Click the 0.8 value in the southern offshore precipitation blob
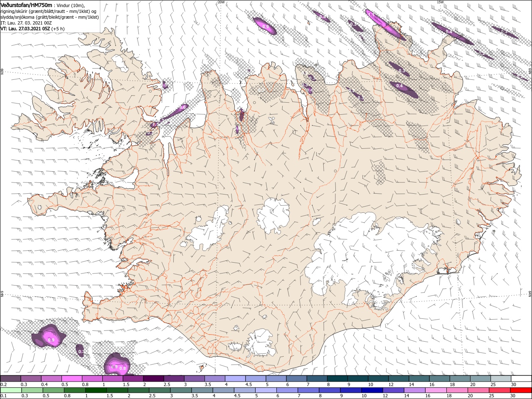 point(123,368)
